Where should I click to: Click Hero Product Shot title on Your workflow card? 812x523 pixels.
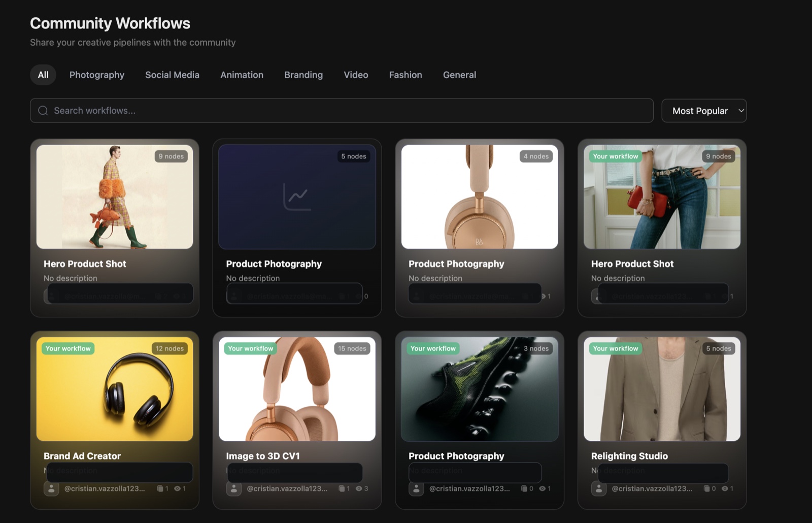coord(632,264)
